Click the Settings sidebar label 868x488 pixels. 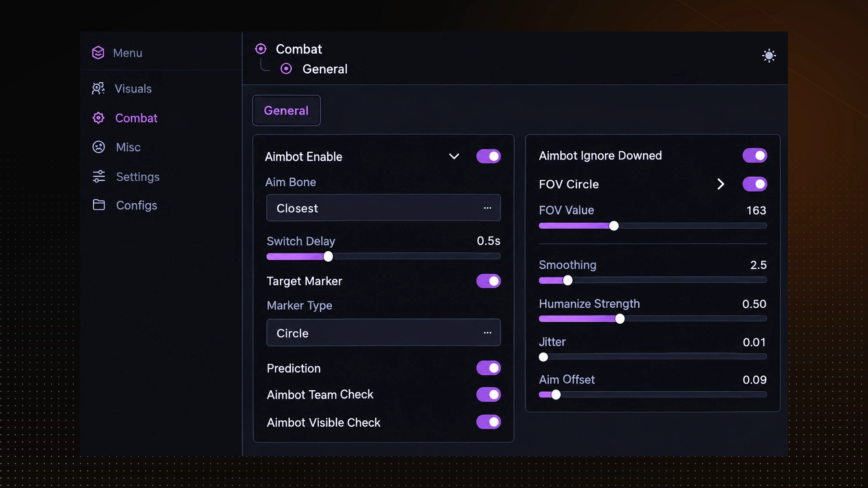pyautogui.click(x=138, y=177)
